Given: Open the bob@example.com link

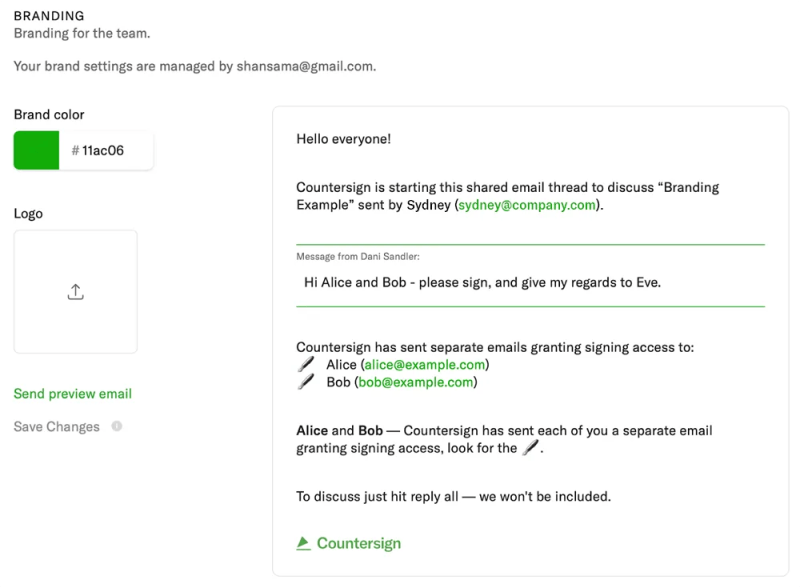Looking at the screenshot, I should click(x=416, y=382).
